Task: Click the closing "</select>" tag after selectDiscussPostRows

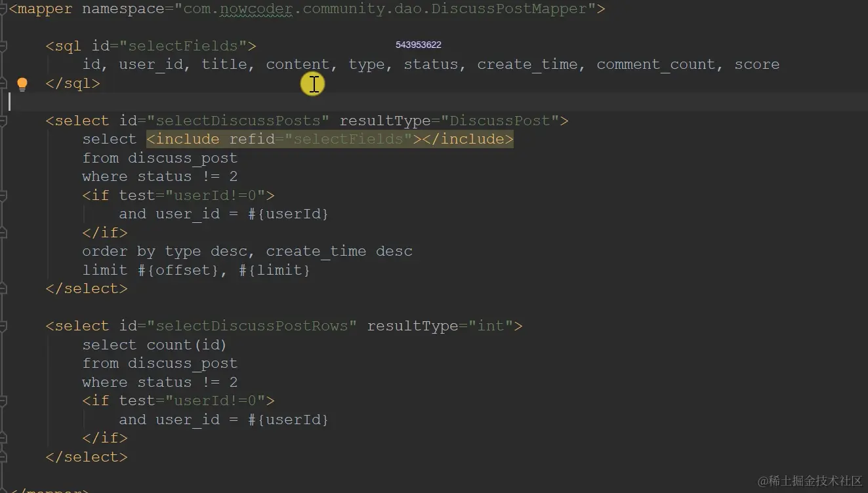Action: tap(87, 457)
